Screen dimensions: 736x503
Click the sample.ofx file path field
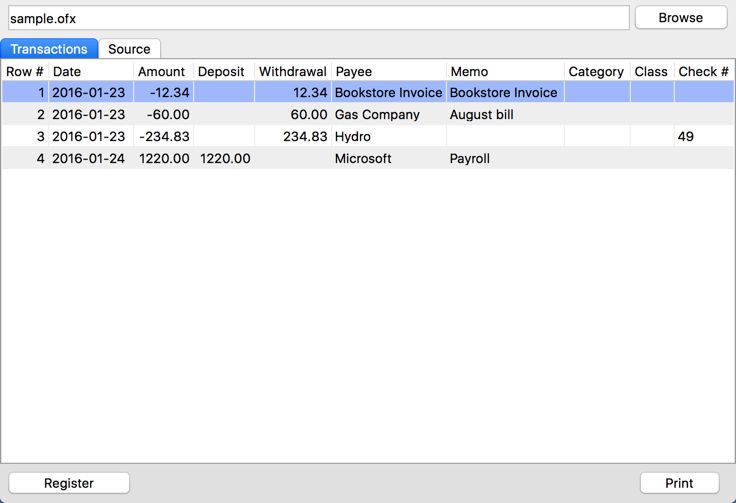[319, 18]
